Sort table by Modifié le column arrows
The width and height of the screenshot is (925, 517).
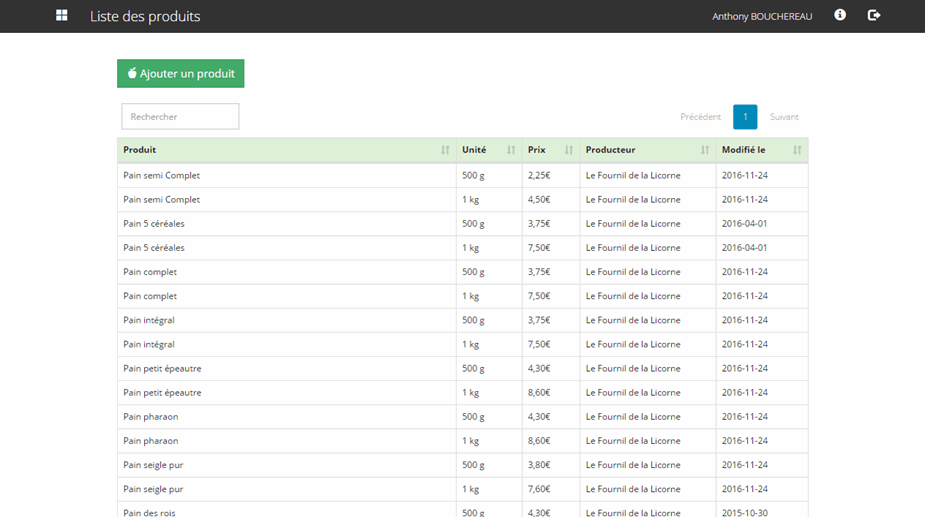[x=797, y=150]
